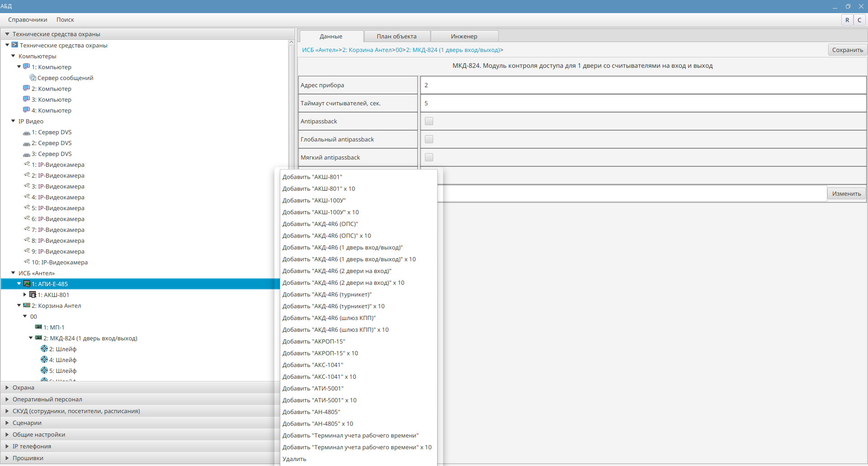Click the Изменить button
Viewport: 868px width, 466px height.
pos(846,194)
